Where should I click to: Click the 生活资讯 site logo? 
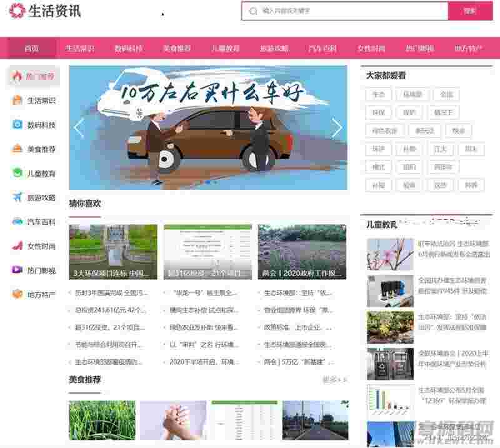pos(45,11)
